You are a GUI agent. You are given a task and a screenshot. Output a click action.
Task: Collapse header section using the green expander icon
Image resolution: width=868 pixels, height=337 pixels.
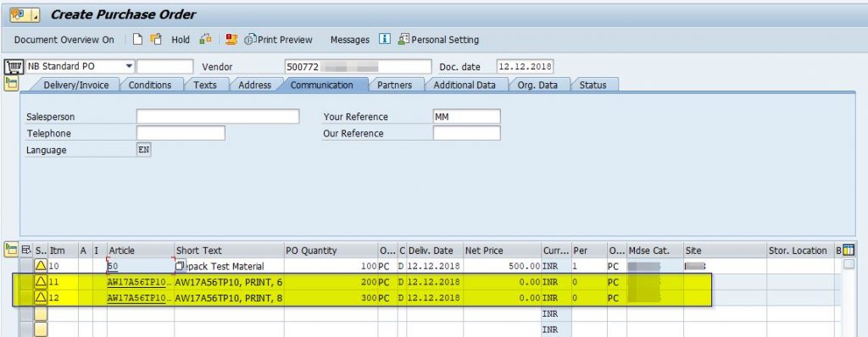(x=11, y=84)
